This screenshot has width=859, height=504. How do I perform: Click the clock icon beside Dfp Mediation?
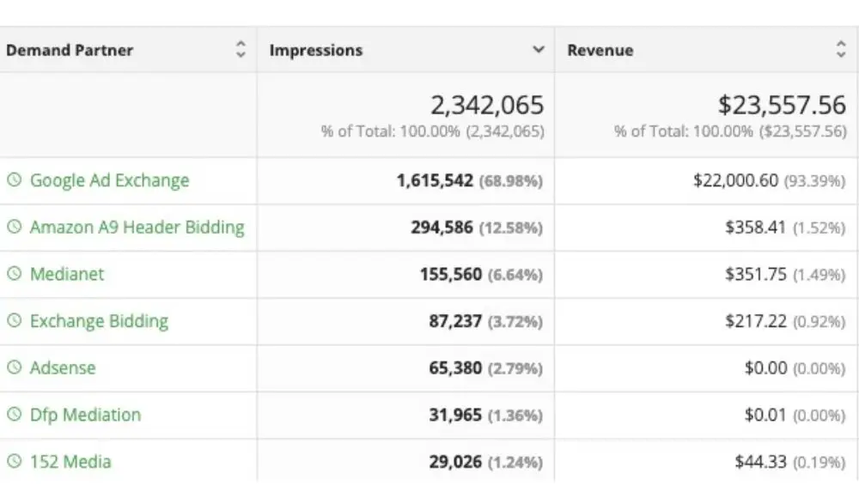(14, 415)
